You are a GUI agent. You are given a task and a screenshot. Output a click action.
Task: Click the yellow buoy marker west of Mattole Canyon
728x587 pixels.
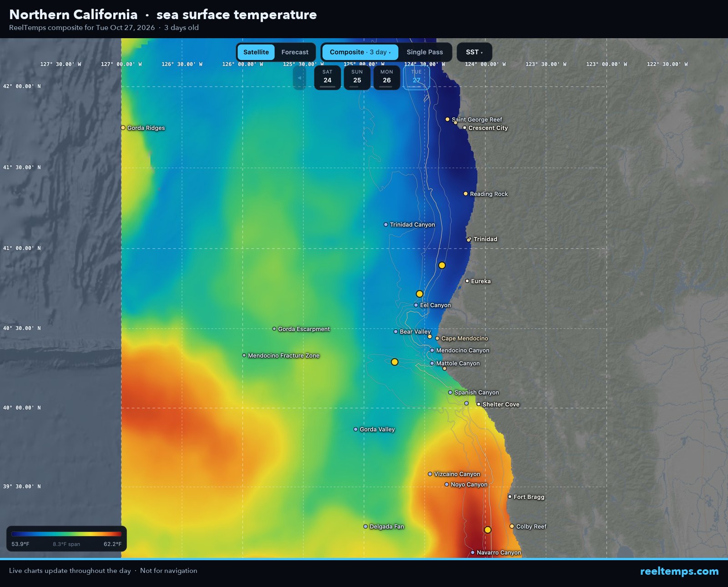click(x=394, y=362)
